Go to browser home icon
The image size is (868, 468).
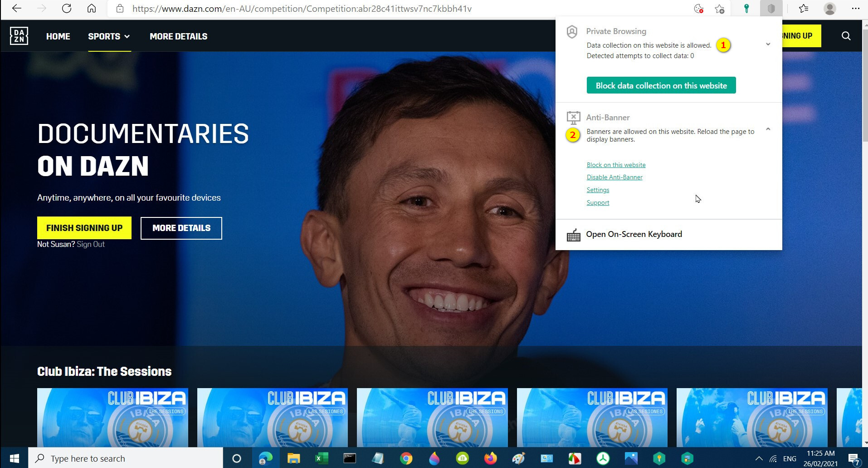tap(92, 9)
